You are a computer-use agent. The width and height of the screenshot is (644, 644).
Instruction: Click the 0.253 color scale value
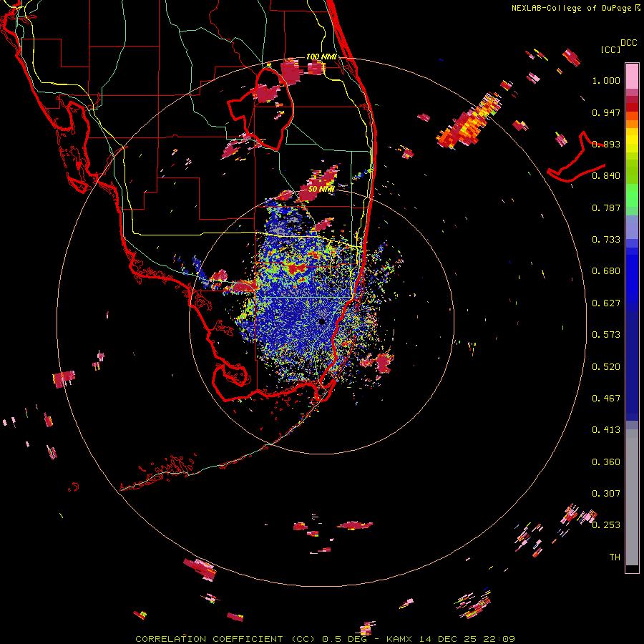[606, 525]
